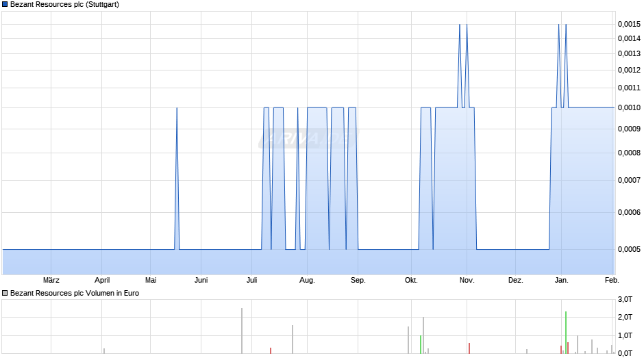The height and width of the screenshot is (360, 644).
Task: Select the Juli month label
Action: coord(251,280)
